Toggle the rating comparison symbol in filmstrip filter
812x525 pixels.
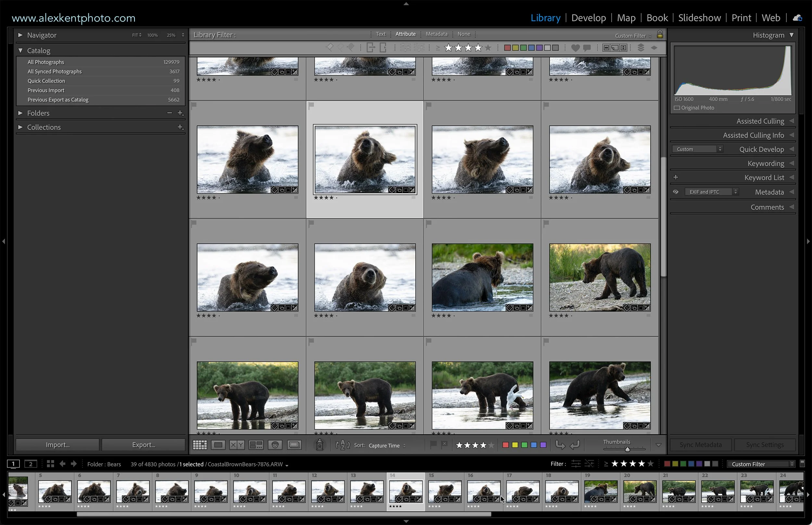coord(606,464)
